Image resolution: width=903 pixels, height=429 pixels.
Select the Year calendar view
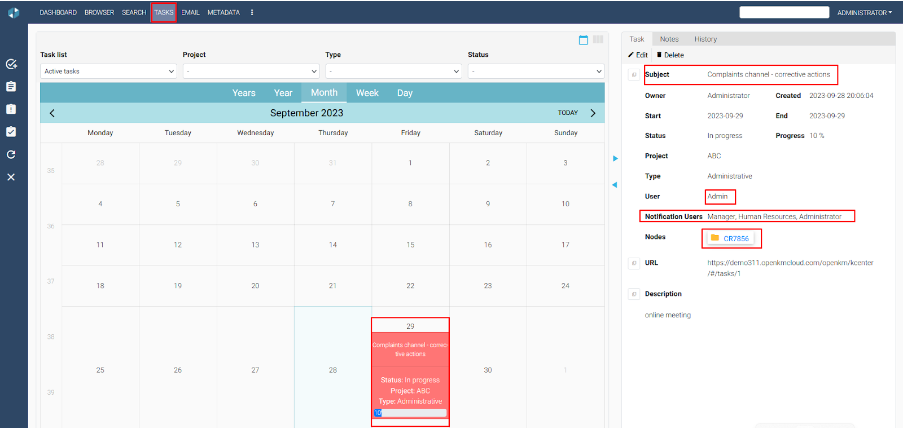coord(283,93)
